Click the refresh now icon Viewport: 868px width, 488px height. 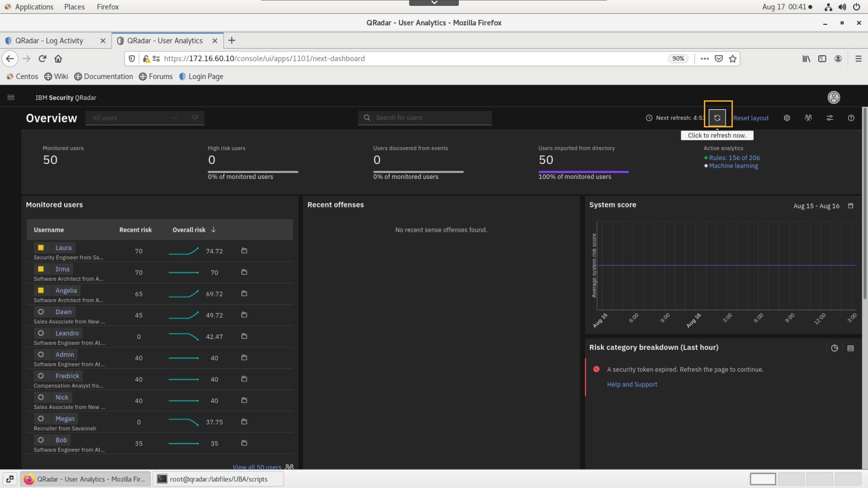click(x=717, y=118)
